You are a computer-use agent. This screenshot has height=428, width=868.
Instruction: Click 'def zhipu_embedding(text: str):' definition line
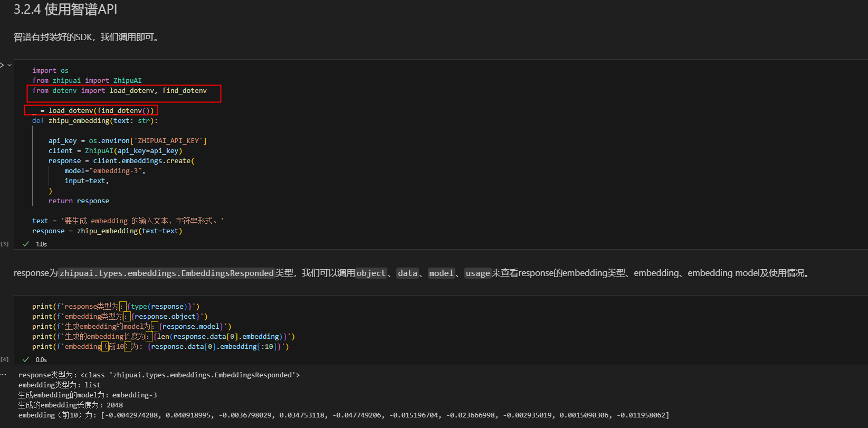(95, 121)
